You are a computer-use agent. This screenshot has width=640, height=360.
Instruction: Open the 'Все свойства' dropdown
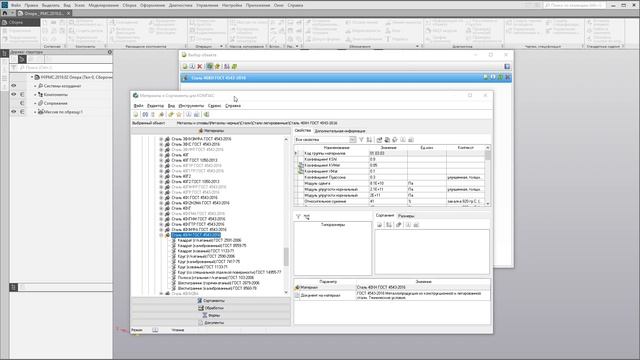[353, 140]
